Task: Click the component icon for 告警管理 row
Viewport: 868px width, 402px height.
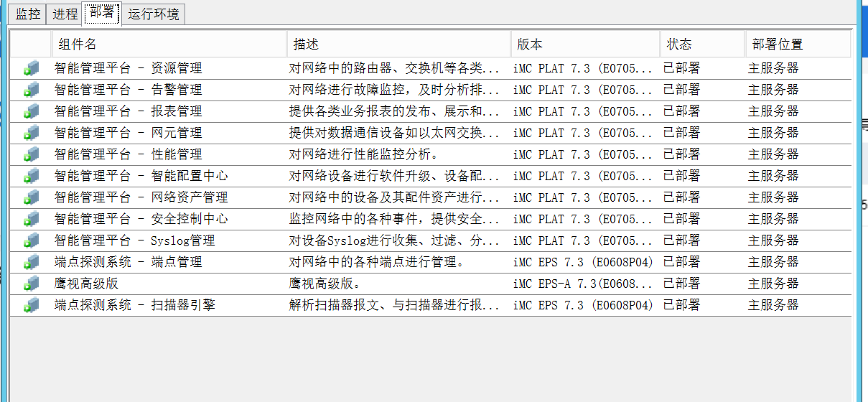Action: (x=31, y=90)
